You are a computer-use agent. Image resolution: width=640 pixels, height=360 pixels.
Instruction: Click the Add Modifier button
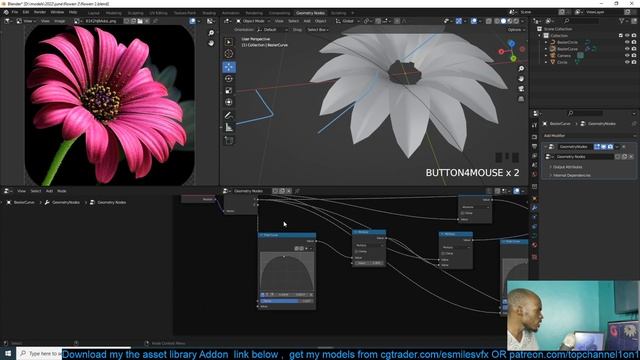click(589, 136)
